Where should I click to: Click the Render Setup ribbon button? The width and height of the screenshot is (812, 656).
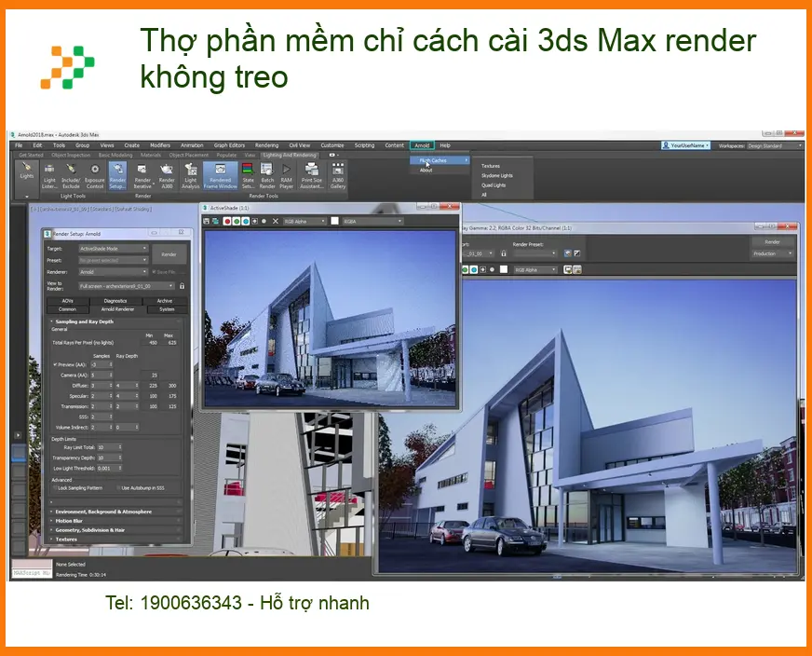coord(117,176)
